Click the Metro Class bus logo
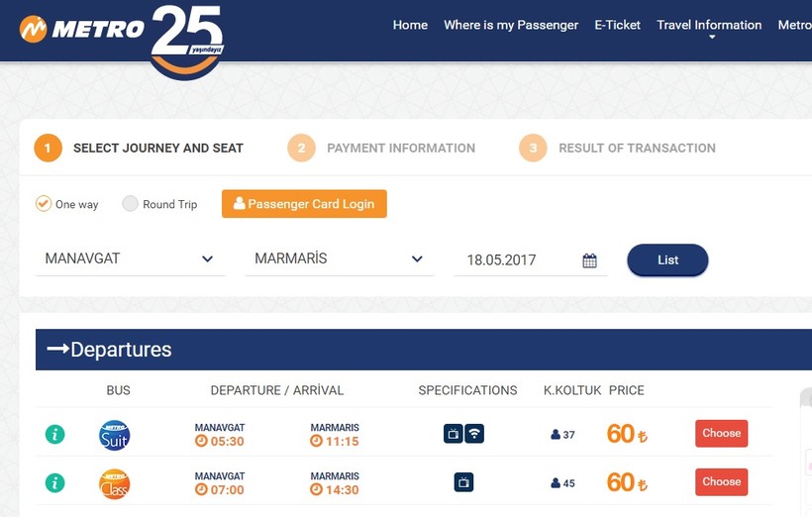 coord(115,483)
